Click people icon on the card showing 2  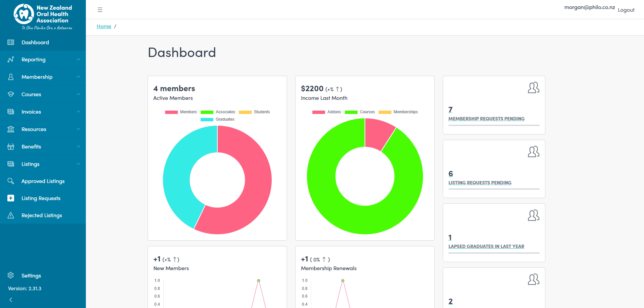point(533,280)
